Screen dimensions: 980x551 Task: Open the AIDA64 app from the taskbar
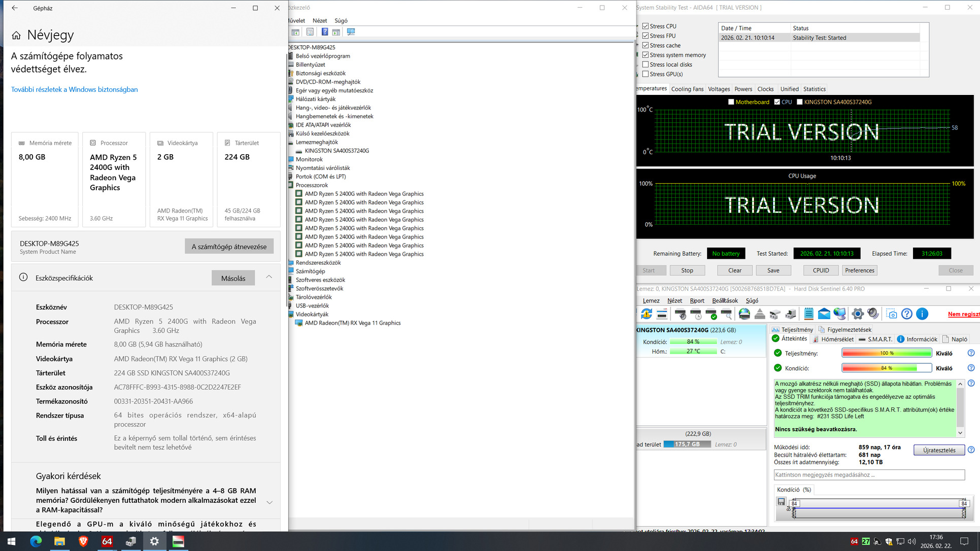[x=107, y=541]
